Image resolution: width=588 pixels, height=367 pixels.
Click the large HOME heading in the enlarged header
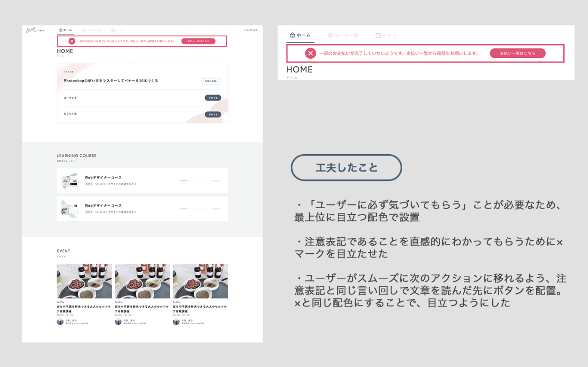(299, 70)
